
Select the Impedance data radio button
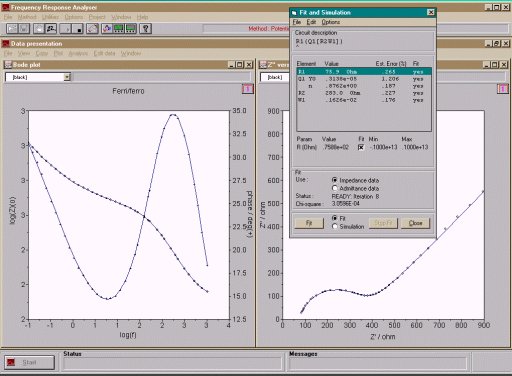[x=335, y=180]
